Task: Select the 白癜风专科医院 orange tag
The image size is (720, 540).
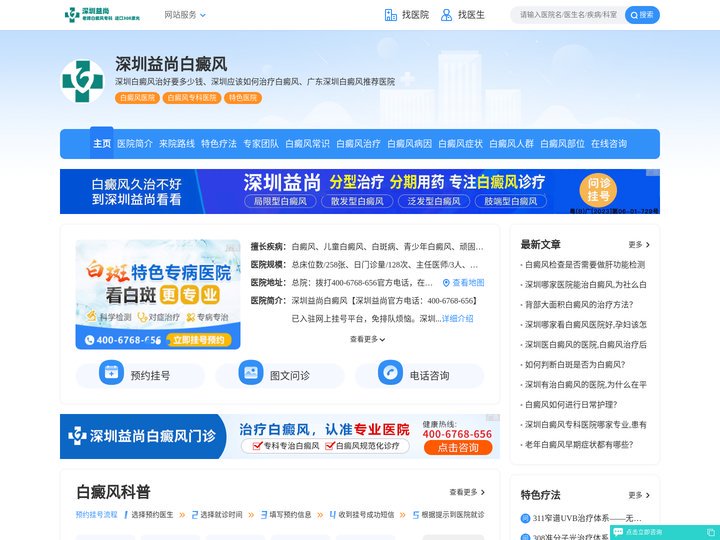Action: click(192, 98)
